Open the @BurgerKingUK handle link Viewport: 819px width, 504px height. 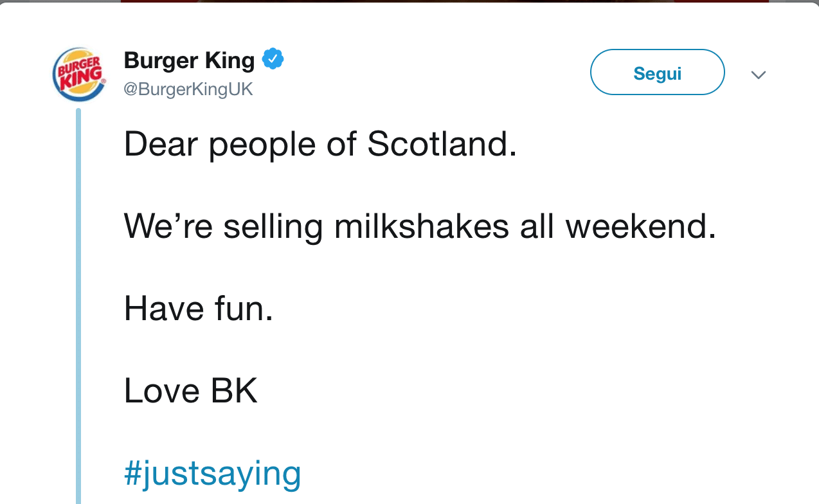188,89
